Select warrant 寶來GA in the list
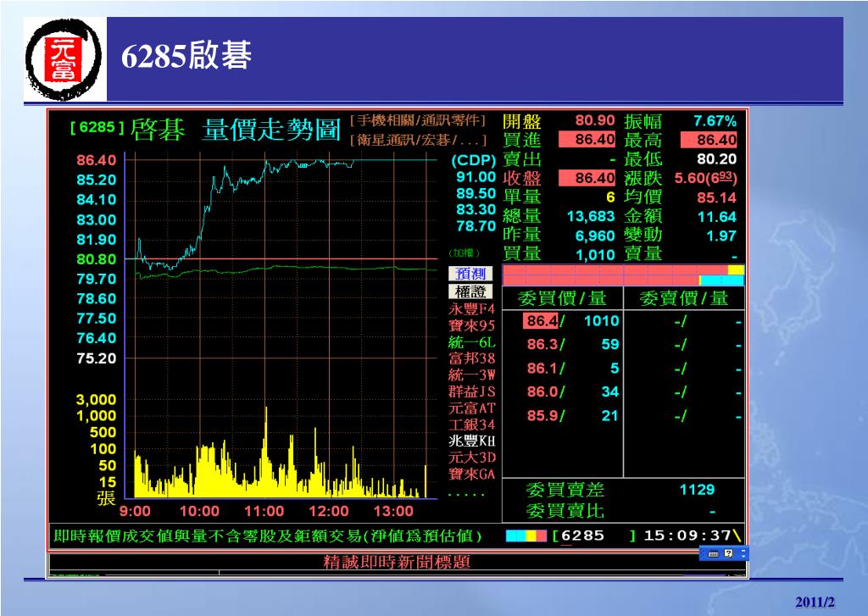 point(471,474)
